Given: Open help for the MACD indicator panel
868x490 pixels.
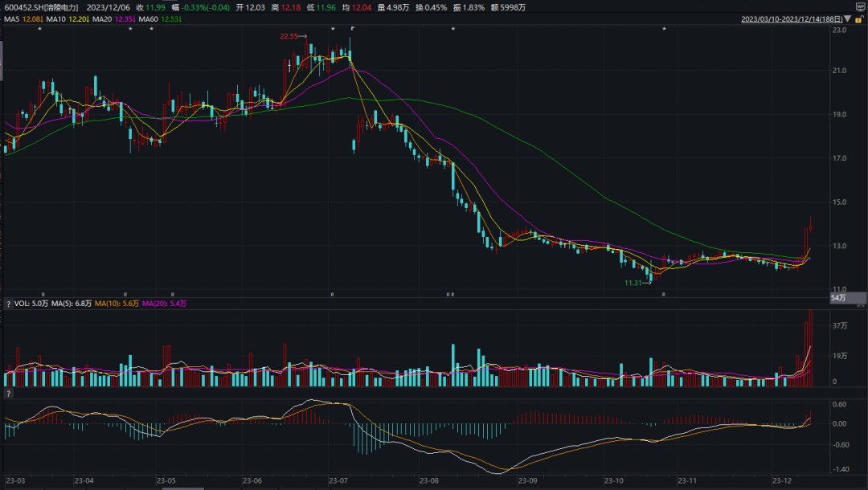Looking at the screenshot, I should [9, 394].
